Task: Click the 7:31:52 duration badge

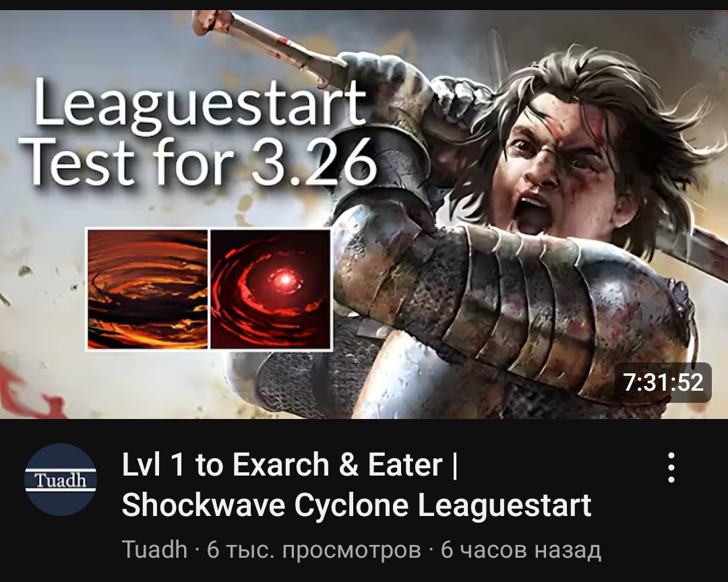Action: pyautogui.click(x=663, y=383)
